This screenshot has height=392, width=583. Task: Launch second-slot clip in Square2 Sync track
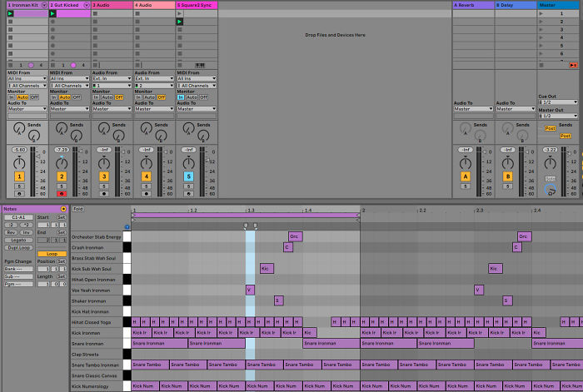pos(180,22)
